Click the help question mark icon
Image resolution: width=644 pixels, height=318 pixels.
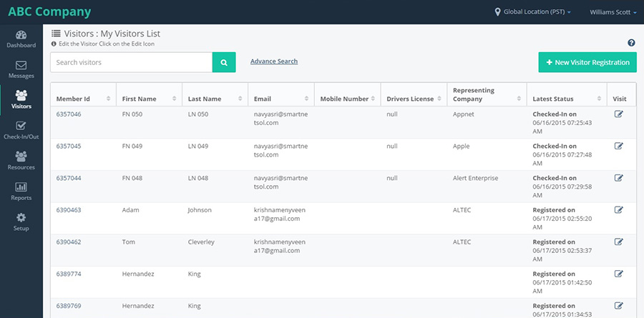pyautogui.click(x=631, y=43)
